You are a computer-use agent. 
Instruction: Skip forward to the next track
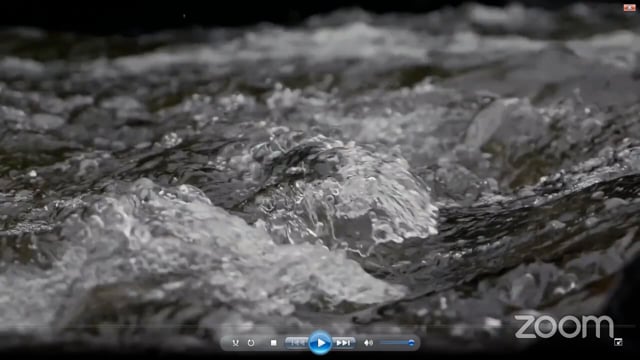tap(343, 343)
